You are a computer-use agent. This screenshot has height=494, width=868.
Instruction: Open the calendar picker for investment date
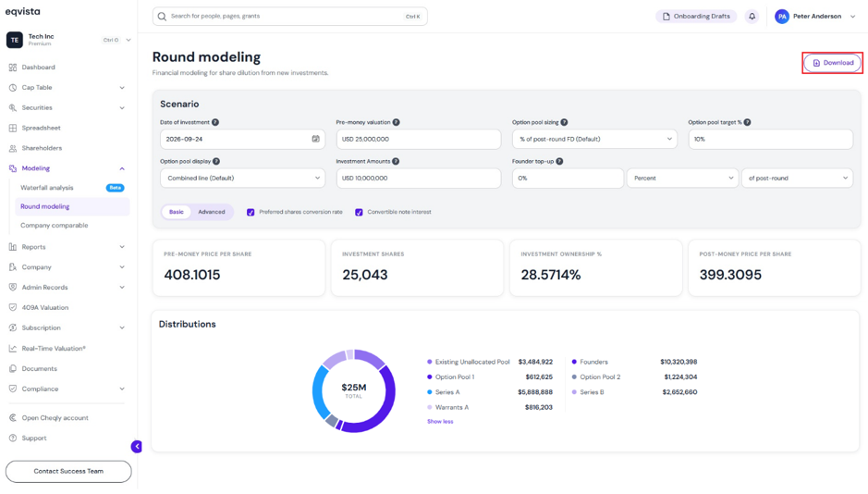point(315,139)
